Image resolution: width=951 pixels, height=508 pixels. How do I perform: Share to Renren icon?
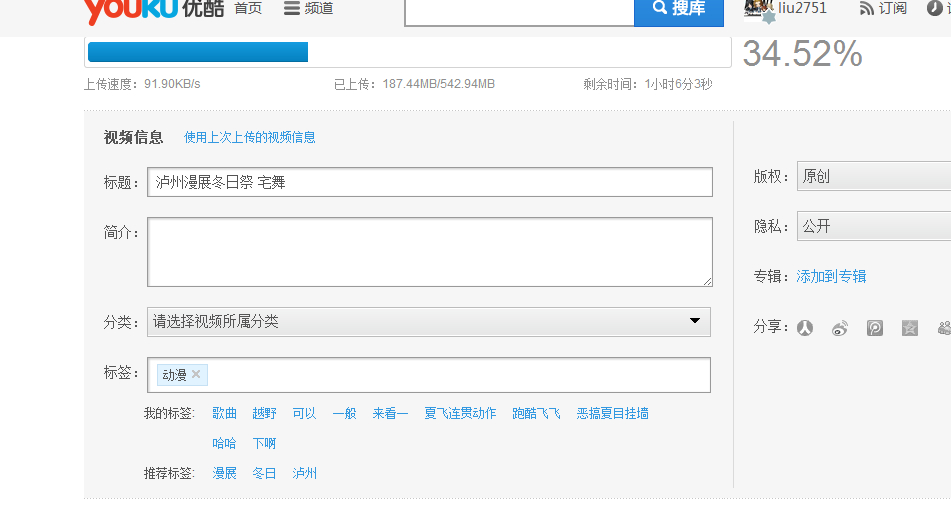pos(805,328)
